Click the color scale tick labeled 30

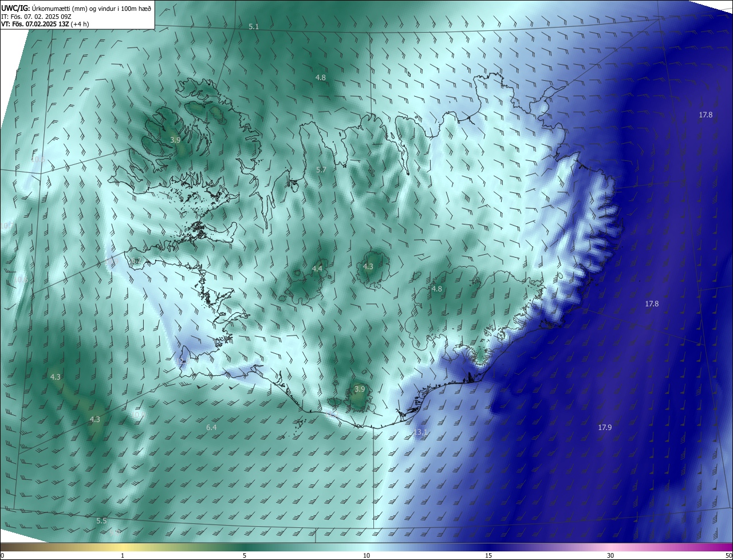[x=610, y=555]
